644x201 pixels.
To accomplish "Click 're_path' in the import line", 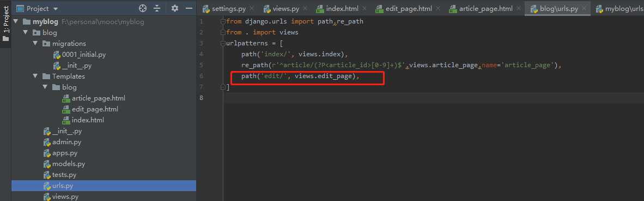I will [350, 21].
